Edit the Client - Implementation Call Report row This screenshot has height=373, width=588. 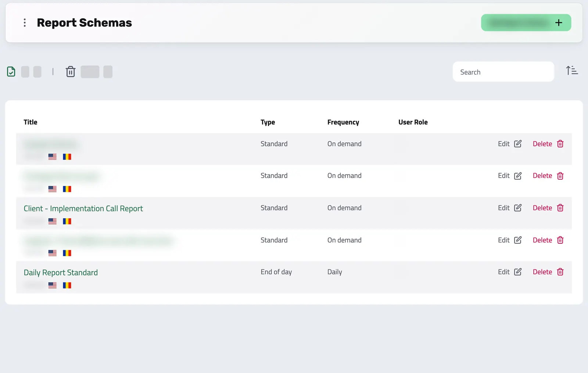(x=510, y=208)
